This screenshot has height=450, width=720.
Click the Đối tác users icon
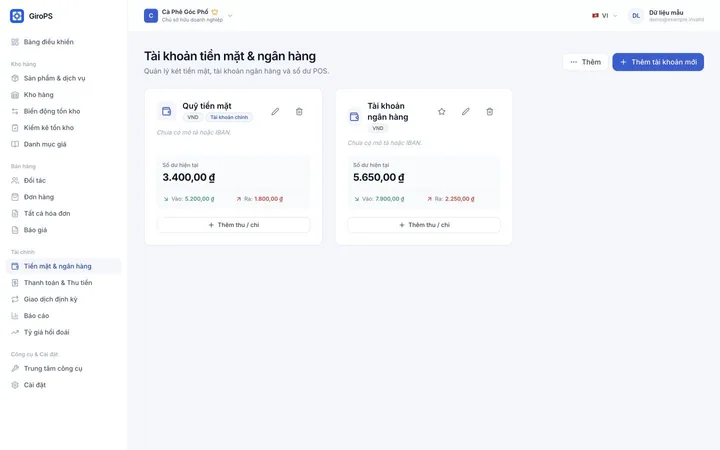[15, 180]
